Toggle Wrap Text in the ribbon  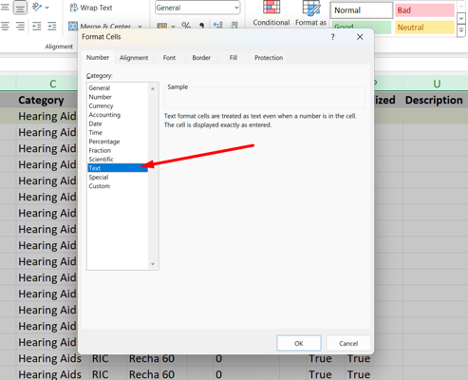click(91, 8)
